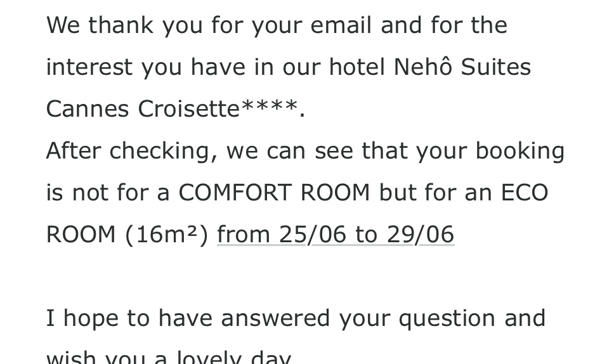Click the sentence beginning 'I hope to have answered'
The width and height of the screenshot is (607, 364).
296,318
